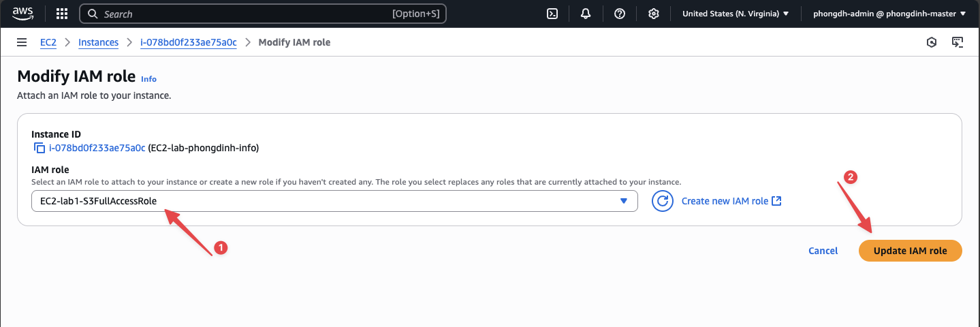Screen dimensions: 980x327
Task: Click the refresh IAM roles button
Action: click(x=663, y=201)
